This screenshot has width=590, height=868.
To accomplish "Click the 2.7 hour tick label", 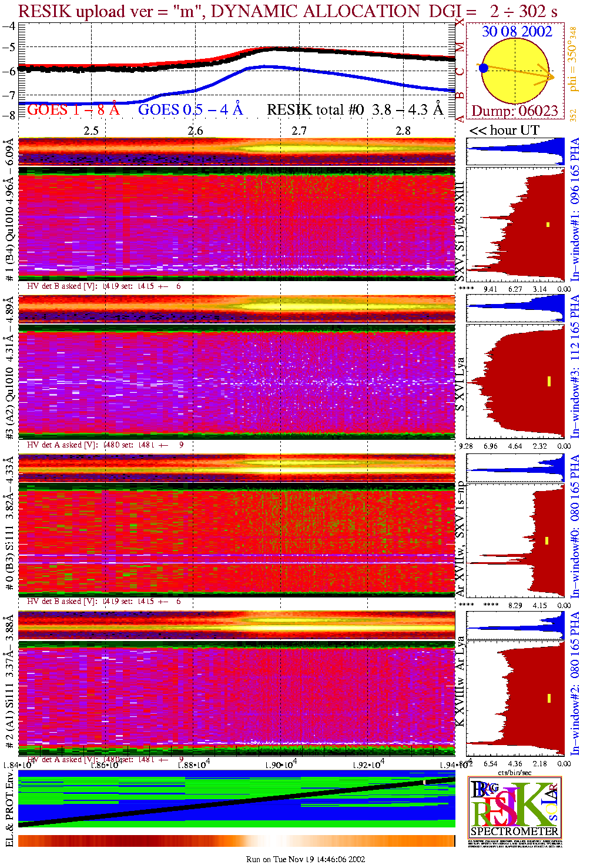I will coord(299,131).
